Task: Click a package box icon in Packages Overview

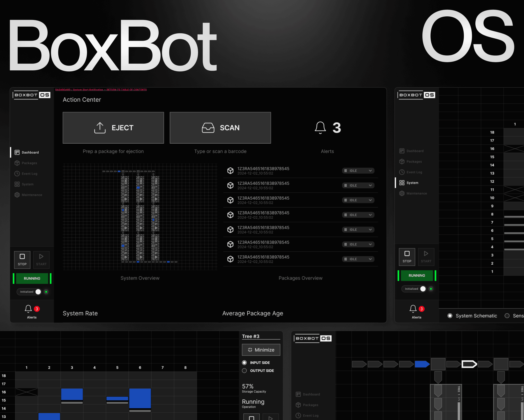Action: click(231, 170)
